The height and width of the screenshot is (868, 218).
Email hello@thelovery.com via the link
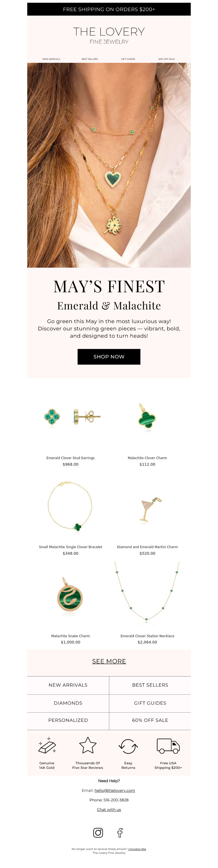tap(115, 790)
